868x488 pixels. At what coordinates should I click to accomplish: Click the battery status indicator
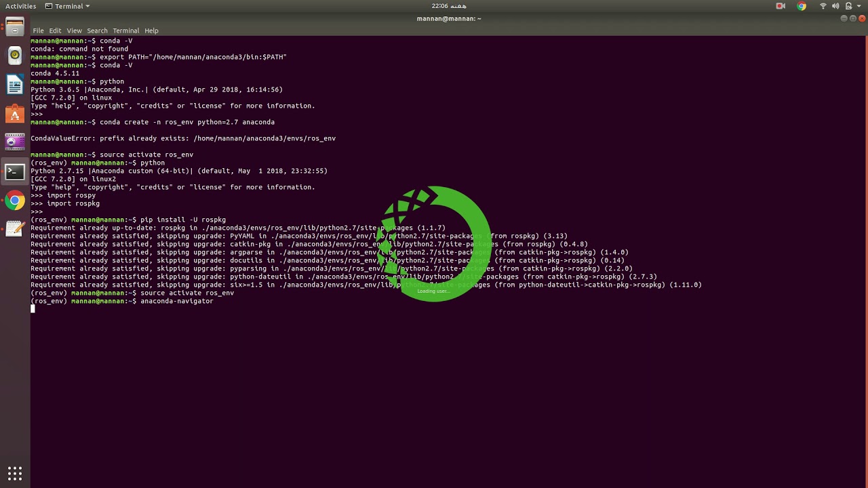848,6
